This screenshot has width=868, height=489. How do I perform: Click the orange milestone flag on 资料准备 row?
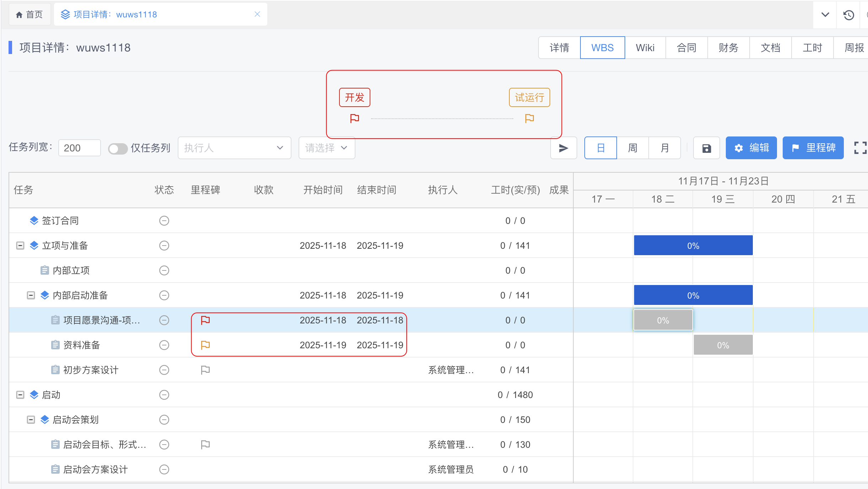click(x=205, y=345)
